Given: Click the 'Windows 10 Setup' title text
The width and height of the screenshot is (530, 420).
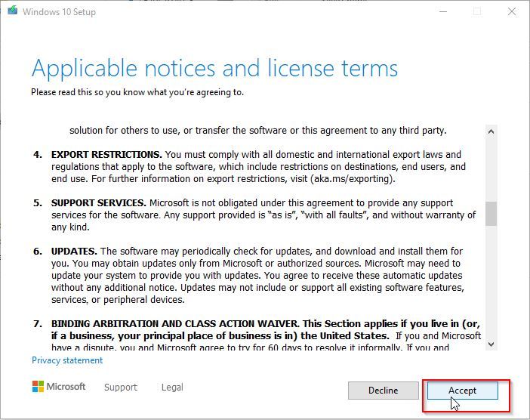Looking at the screenshot, I should tap(59, 12).
